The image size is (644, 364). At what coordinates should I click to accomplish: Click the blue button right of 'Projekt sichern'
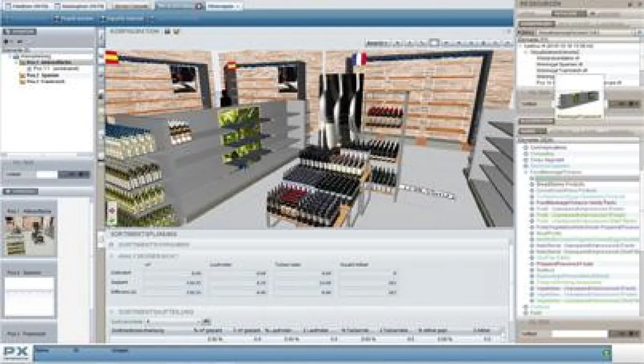[126, 18]
